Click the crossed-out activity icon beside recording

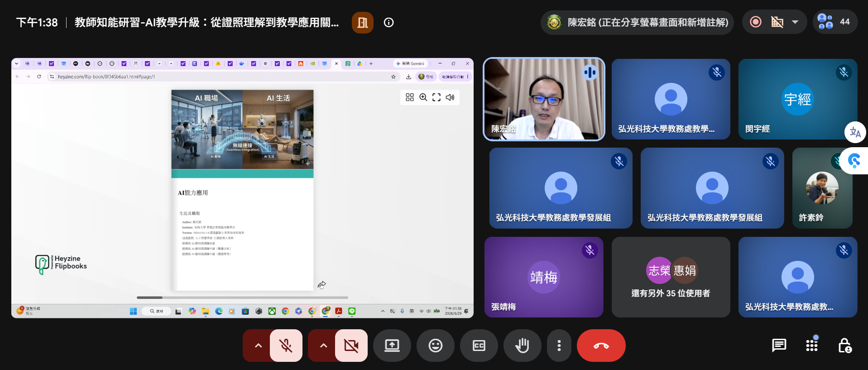[x=777, y=22]
